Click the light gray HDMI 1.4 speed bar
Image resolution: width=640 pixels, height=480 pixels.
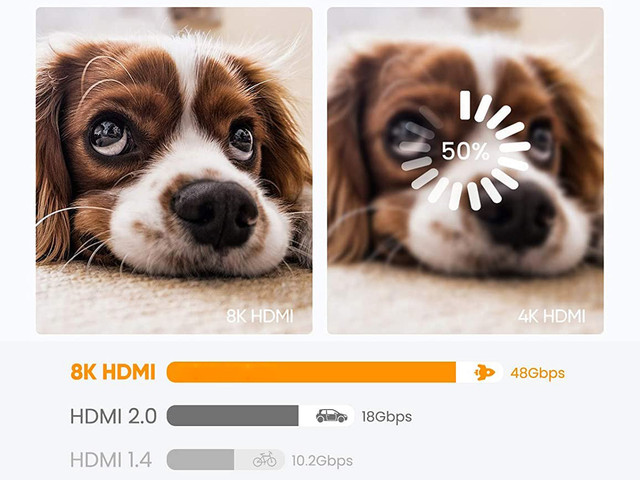pyautogui.click(x=200, y=460)
